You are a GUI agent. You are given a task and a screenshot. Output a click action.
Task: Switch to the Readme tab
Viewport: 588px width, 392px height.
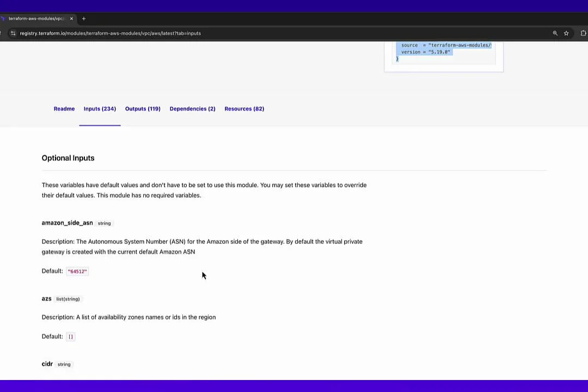pyautogui.click(x=64, y=109)
